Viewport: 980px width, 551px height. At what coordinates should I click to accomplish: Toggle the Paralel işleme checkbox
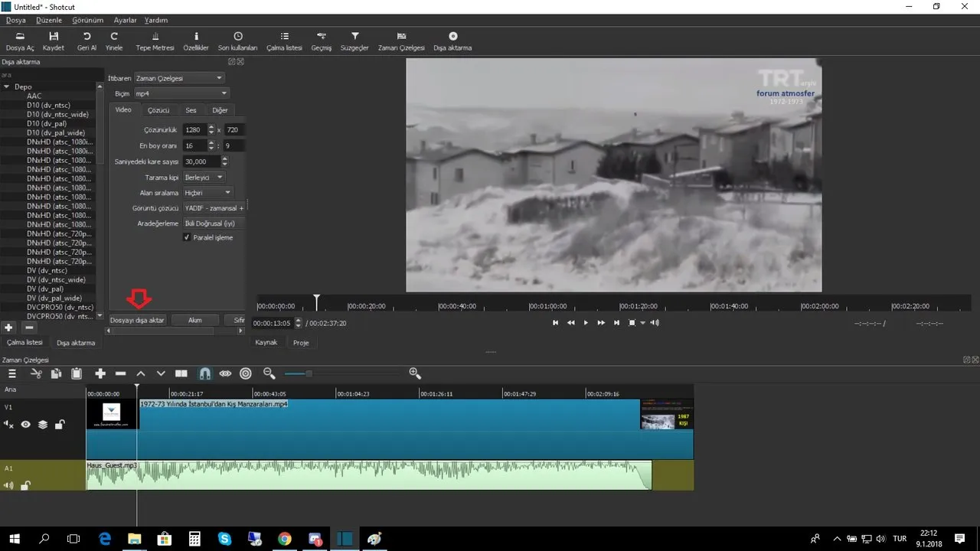(x=187, y=237)
